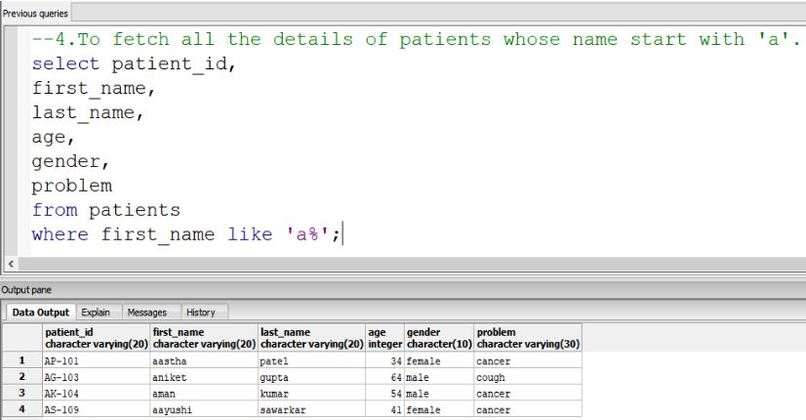Click cell 'aniket'
The width and height of the screenshot is (806, 420).
click(204, 377)
